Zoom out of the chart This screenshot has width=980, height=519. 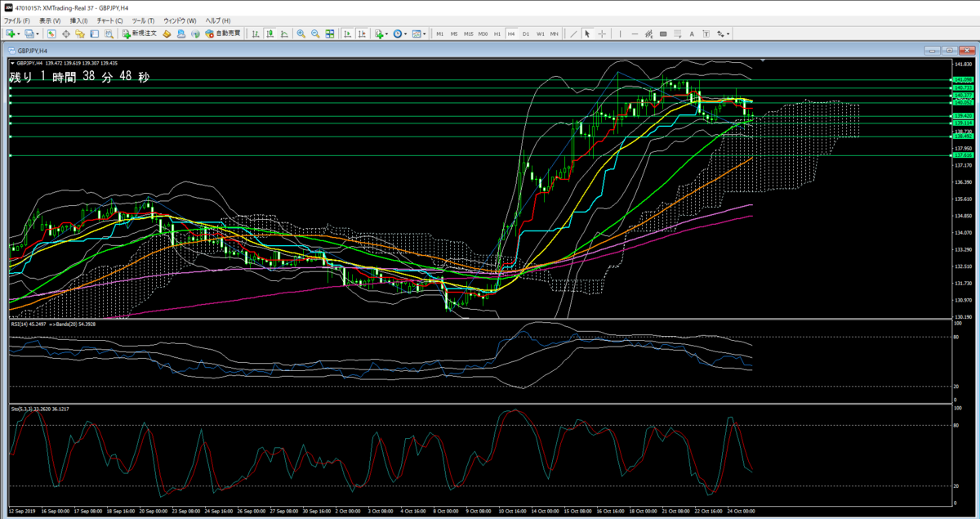315,34
